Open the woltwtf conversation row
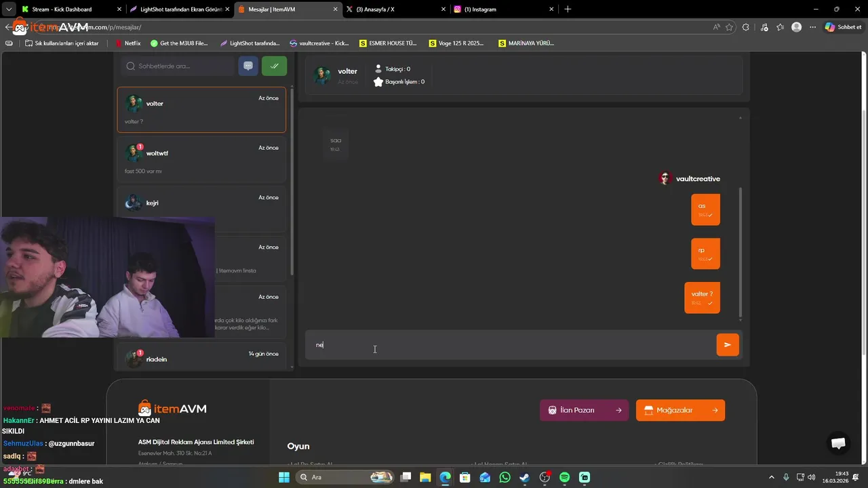Viewport: 868px width, 488px height. pos(201,159)
